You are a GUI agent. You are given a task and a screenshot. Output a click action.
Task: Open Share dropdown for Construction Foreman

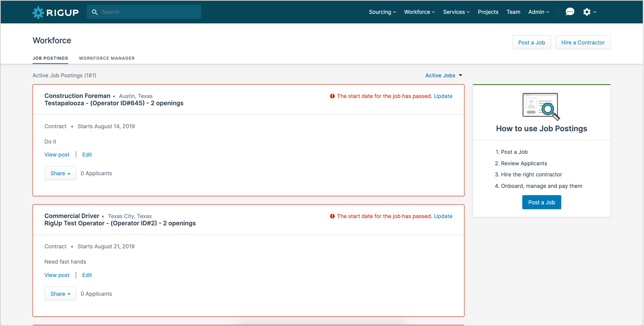point(60,173)
